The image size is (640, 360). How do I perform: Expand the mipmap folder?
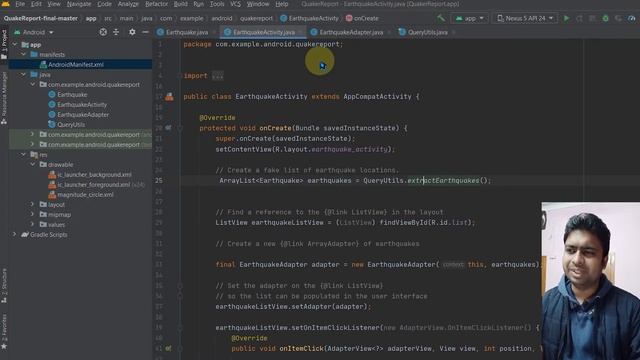point(33,214)
